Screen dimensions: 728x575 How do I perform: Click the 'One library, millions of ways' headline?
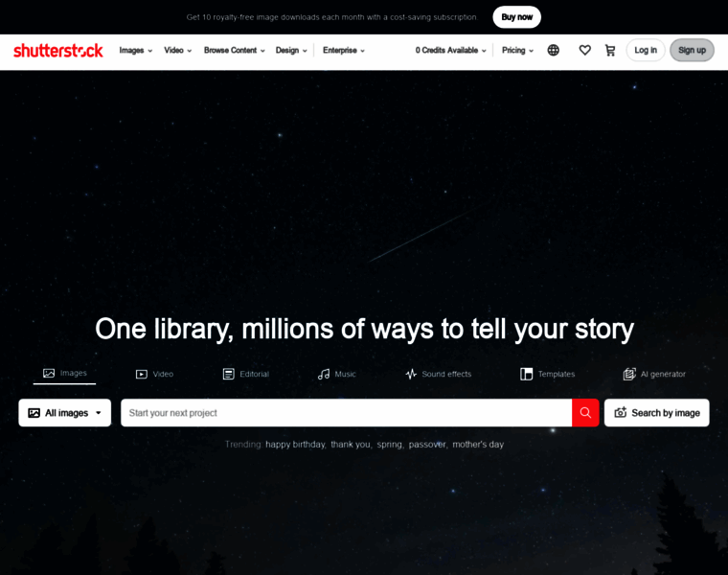pos(364,330)
